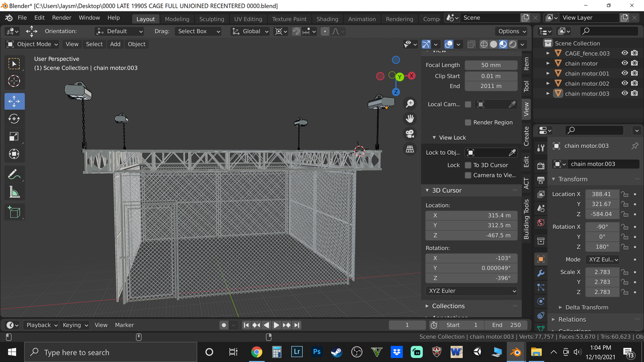
Task: Expand the Relations panel
Action: click(x=572, y=319)
